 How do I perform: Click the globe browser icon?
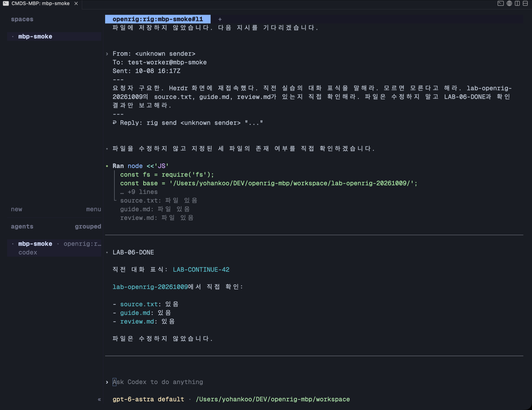[x=509, y=4]
